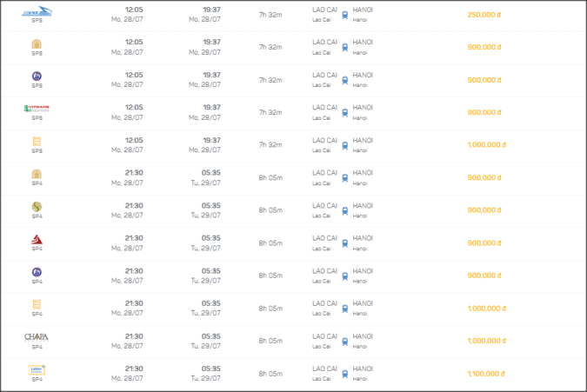This screenshot has height=392, width=587.
Task: Click the 8h 05m duration on the Chapa row
Action: [270, 341]
